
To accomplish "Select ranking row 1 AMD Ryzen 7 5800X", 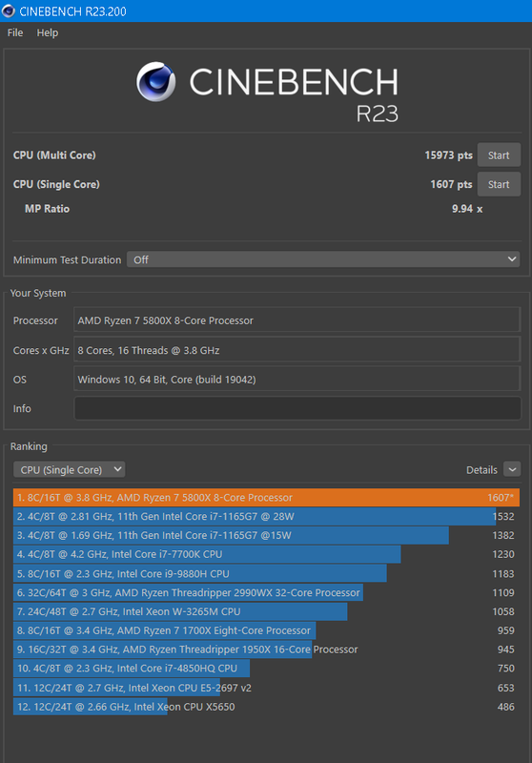I will [266, 498].
